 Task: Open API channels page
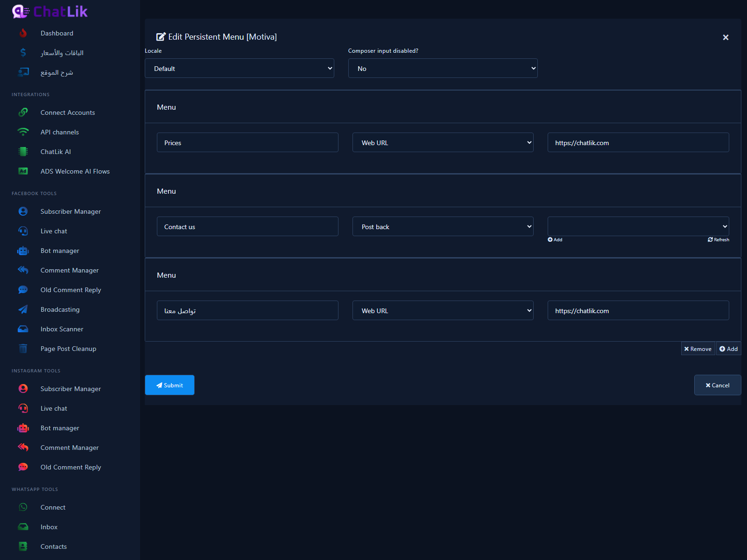[60, 132]
